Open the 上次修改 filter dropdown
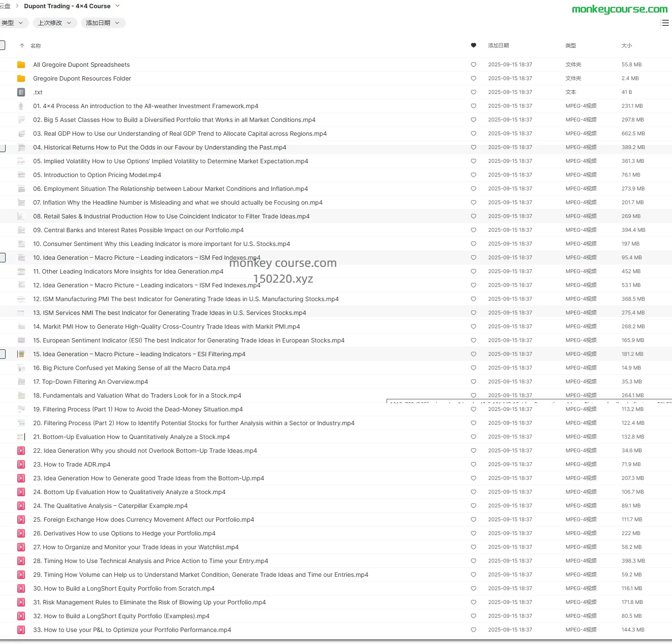Screen dimensions: 672x644 click(55, 23)
